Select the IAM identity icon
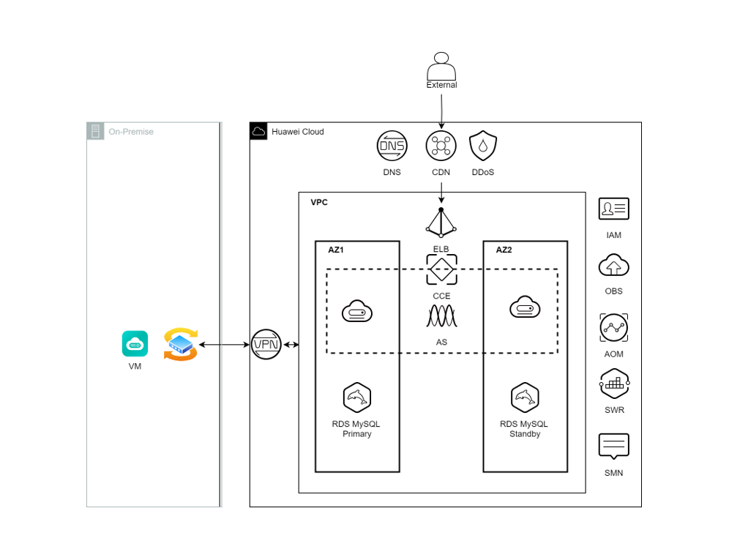The width and height of the screenshot is (729, 560). (x=613, y=209)
